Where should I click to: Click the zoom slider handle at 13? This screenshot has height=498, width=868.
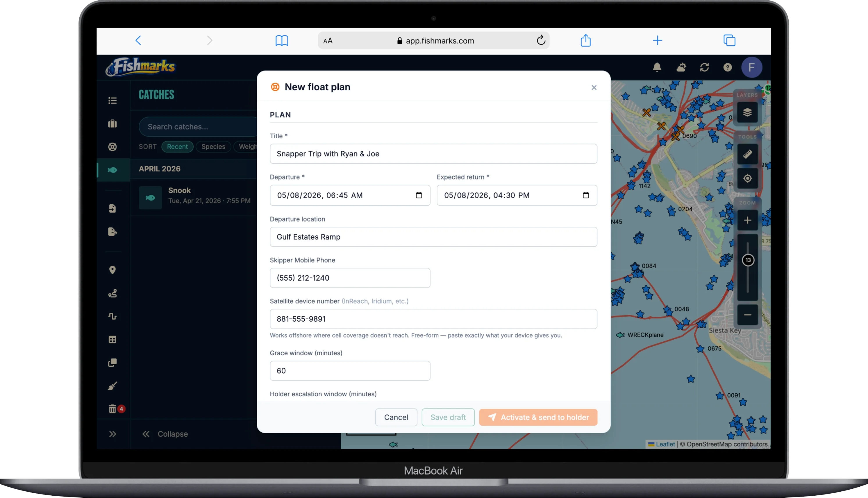748,260
